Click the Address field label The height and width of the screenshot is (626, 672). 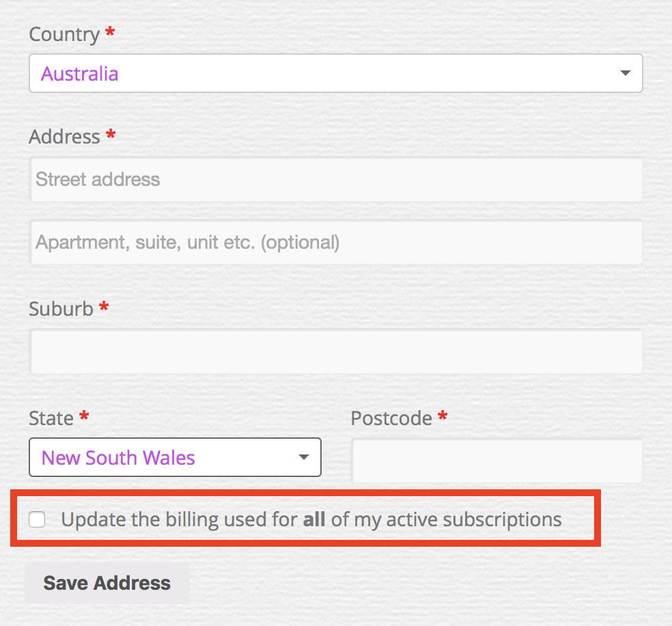coord(64,137)
